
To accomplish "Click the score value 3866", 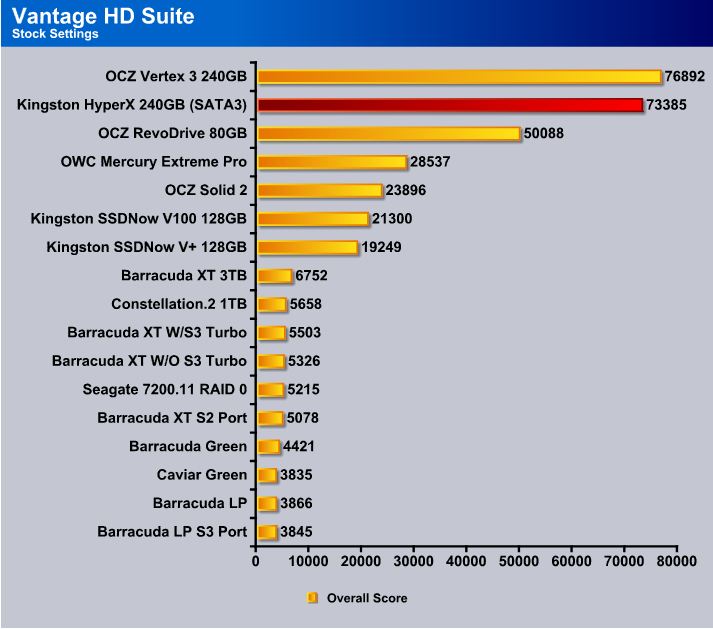I will (x=296, y=503).
